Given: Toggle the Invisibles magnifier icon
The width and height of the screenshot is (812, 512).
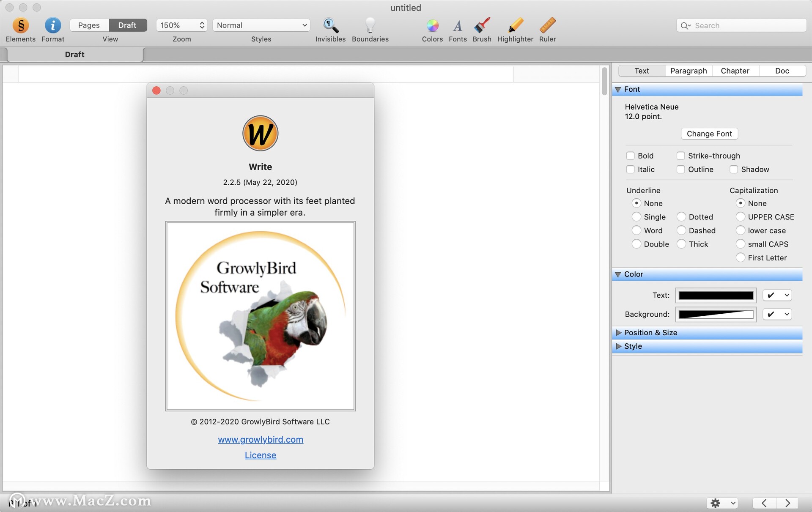Looking at the screenshot, I should 330,25.
